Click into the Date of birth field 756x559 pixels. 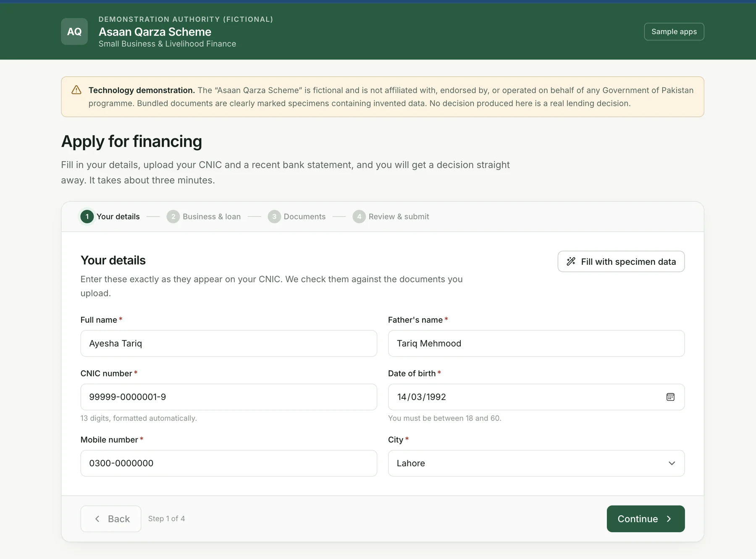536,397
